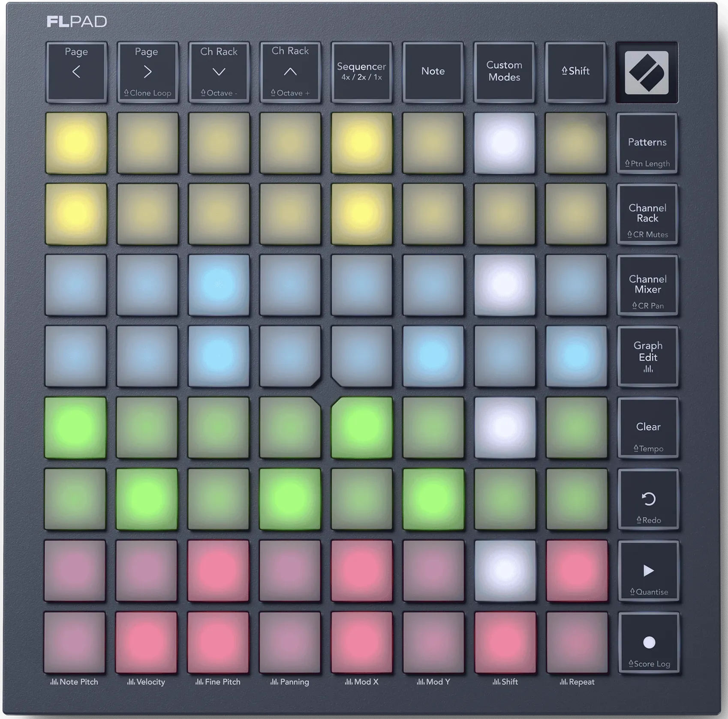Viewport: 728px width, 719px height.
Task: Tap the pad above Panning label
Action: (x=290, y=642)
